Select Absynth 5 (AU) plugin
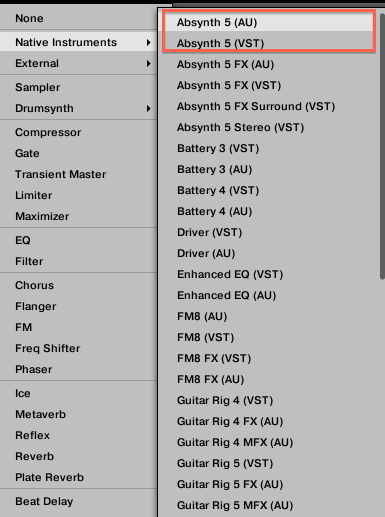The image size is (385, 517). click(x=269, y=22)
